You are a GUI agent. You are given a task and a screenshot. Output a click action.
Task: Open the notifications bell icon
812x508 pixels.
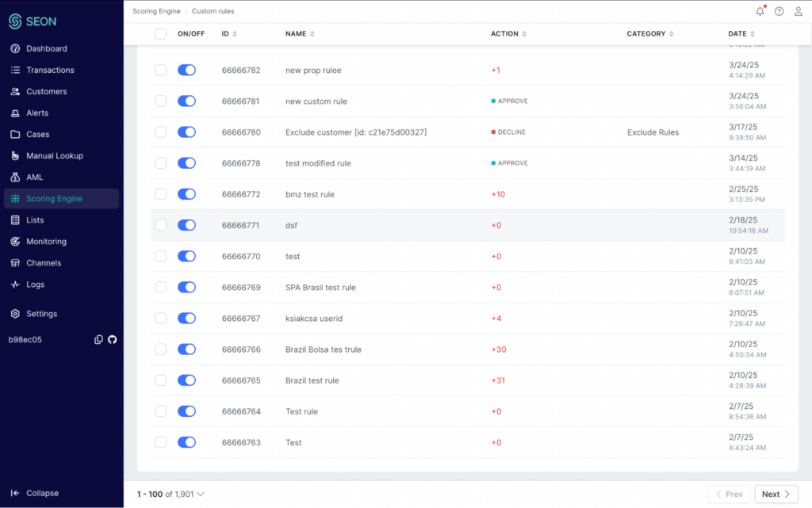click(x=760, y=11)
